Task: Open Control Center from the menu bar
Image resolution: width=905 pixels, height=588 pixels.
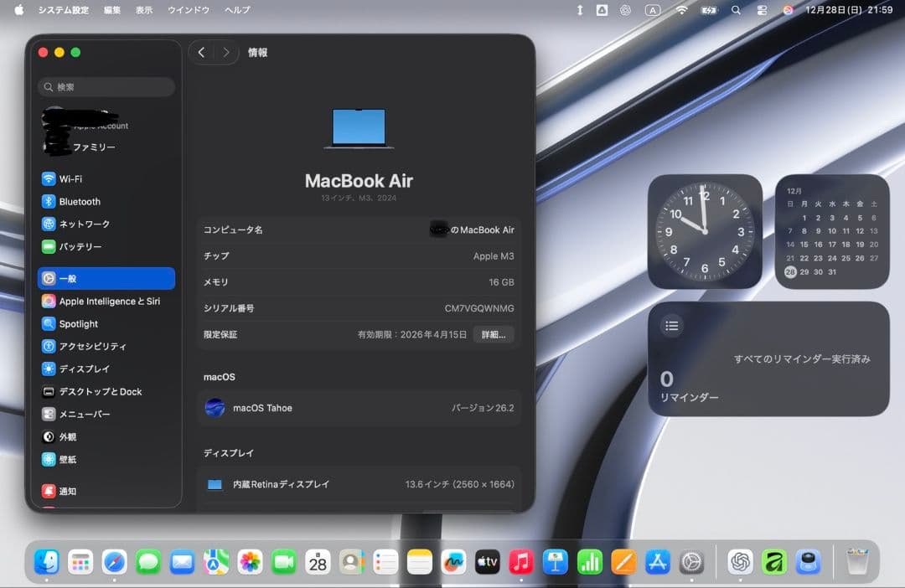Action: coord(761,10)
